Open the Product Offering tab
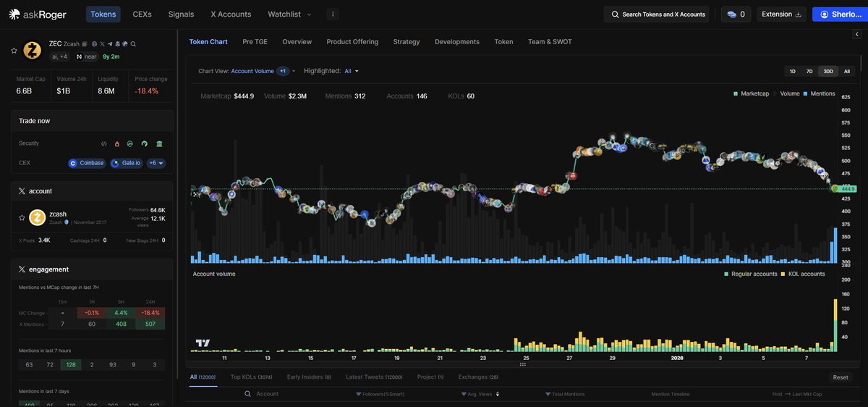Viewport: 868px width, 407px height. (x=352, y=42)
